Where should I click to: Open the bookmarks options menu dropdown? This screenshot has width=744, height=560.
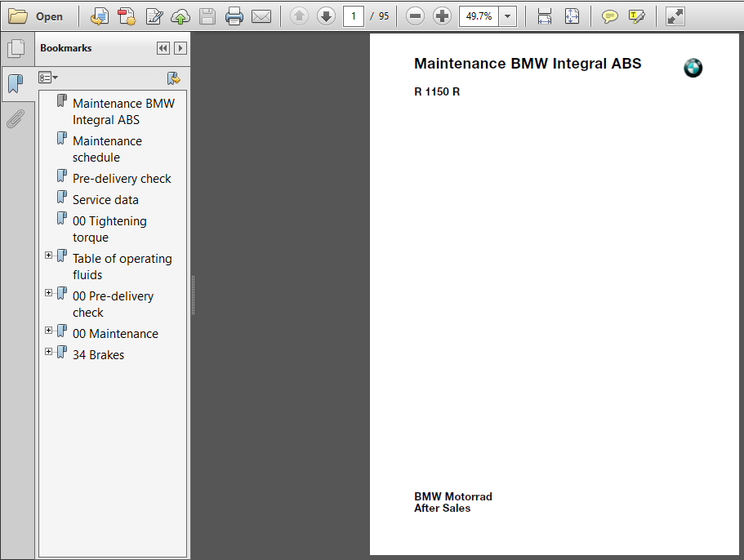[48, 78]
